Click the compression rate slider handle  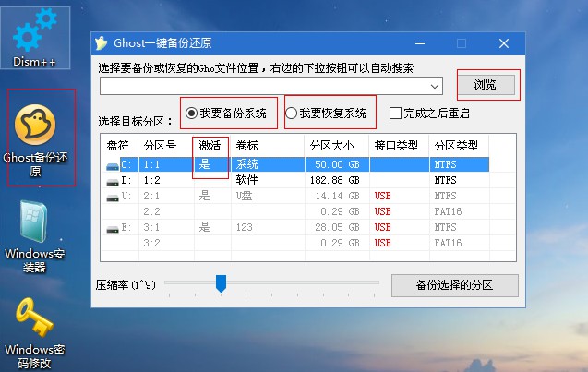[222, 283]
